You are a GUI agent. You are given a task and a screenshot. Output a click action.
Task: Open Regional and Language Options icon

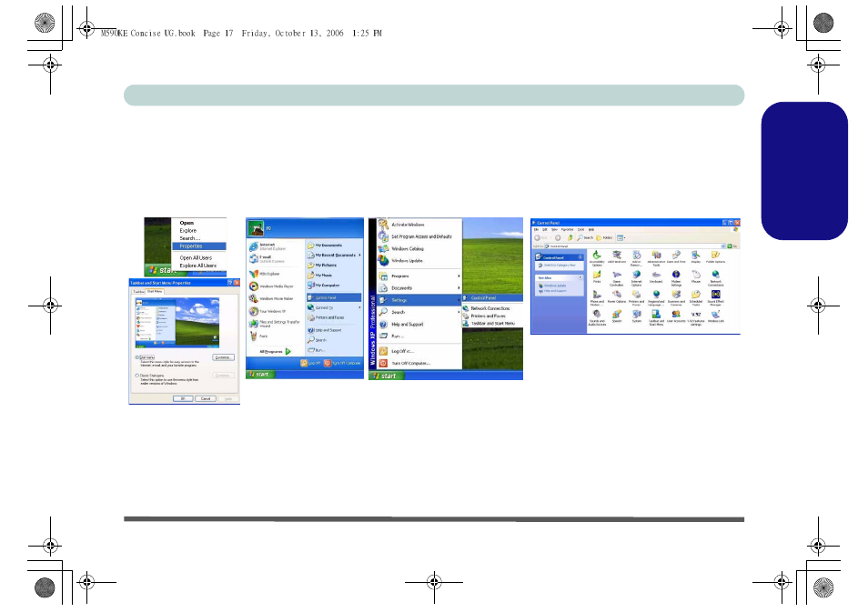(x=656, y=297)
